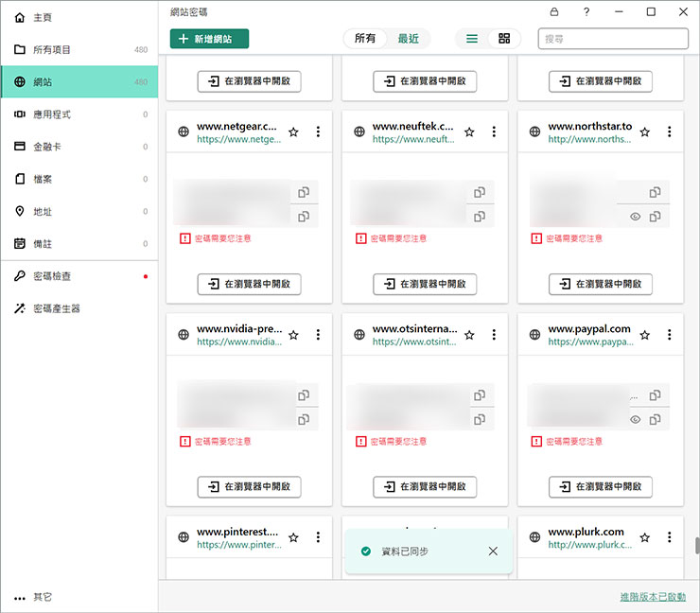
Task: Copy password of www.neuftek.c... entry
Action: pyautogui.click(x=480, y=217)
